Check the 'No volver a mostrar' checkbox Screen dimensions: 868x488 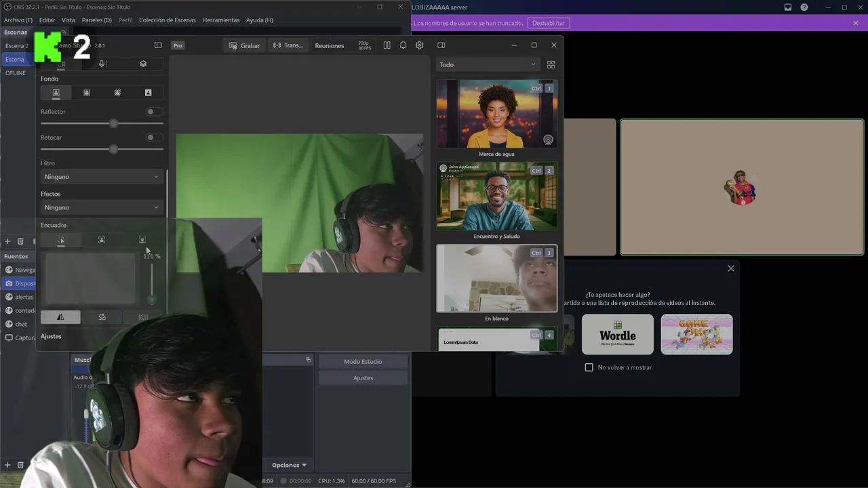(589, 367)
